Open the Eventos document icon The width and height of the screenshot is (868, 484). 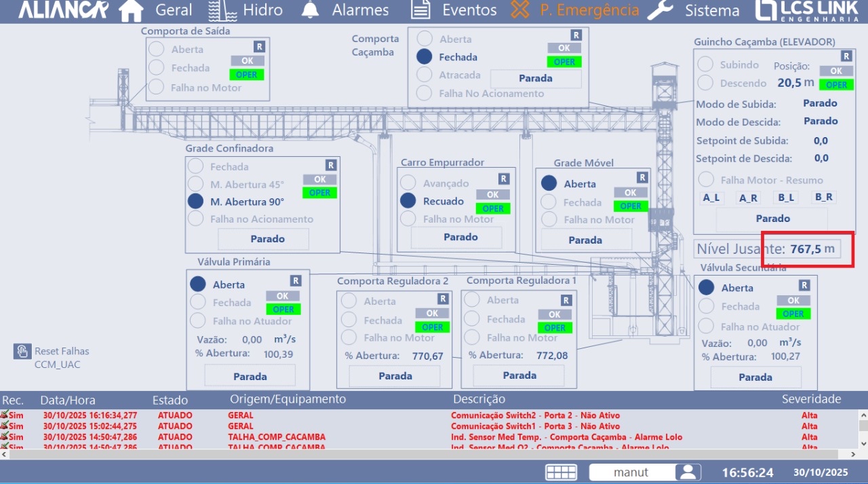point(421,10)
